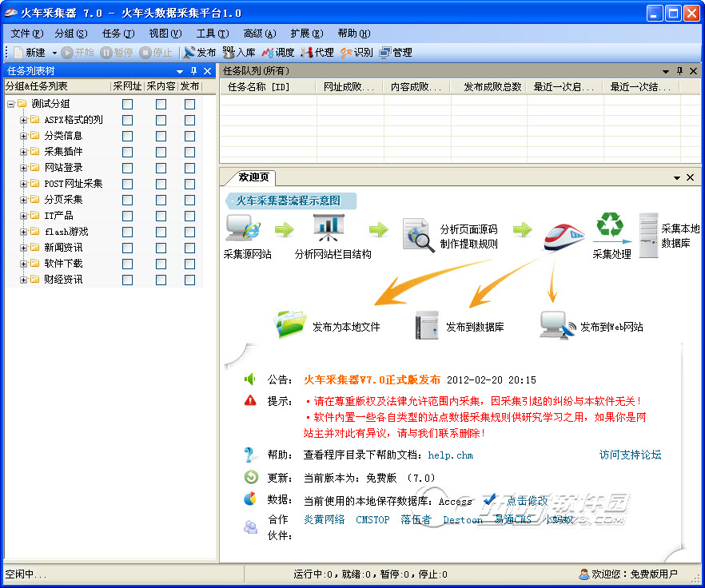Expand the 采集插件 tree node
The image size is (705, 588).
23,152
